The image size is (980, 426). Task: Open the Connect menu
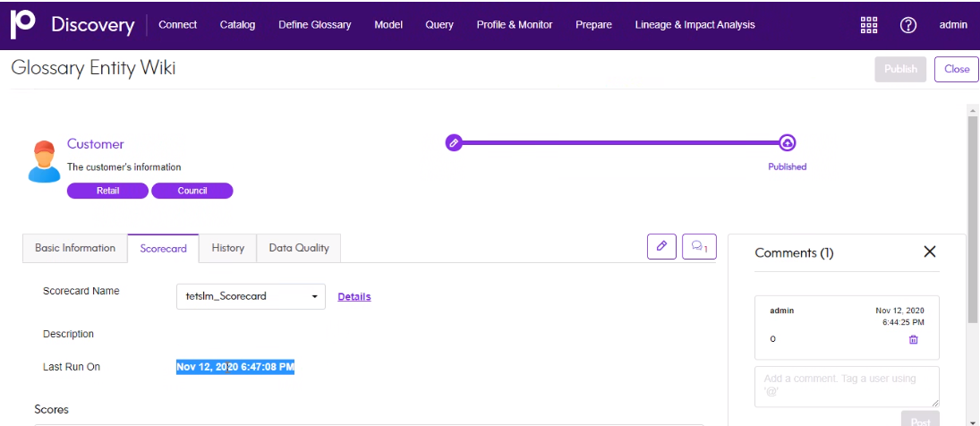(177, 25)
